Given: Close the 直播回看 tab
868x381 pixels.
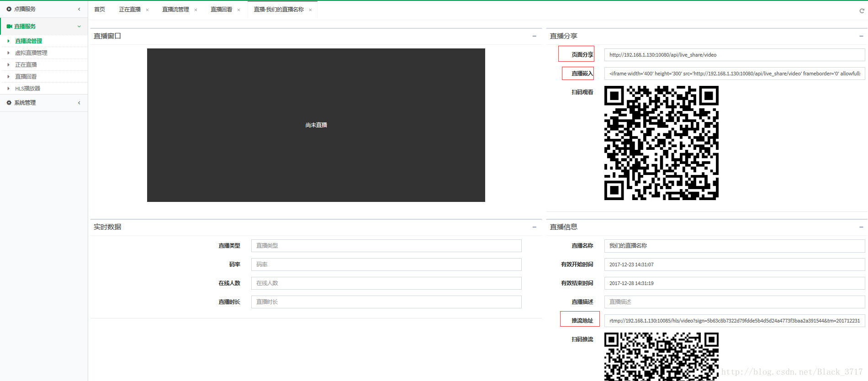Looking at the screenshot, I should point(238,10).
